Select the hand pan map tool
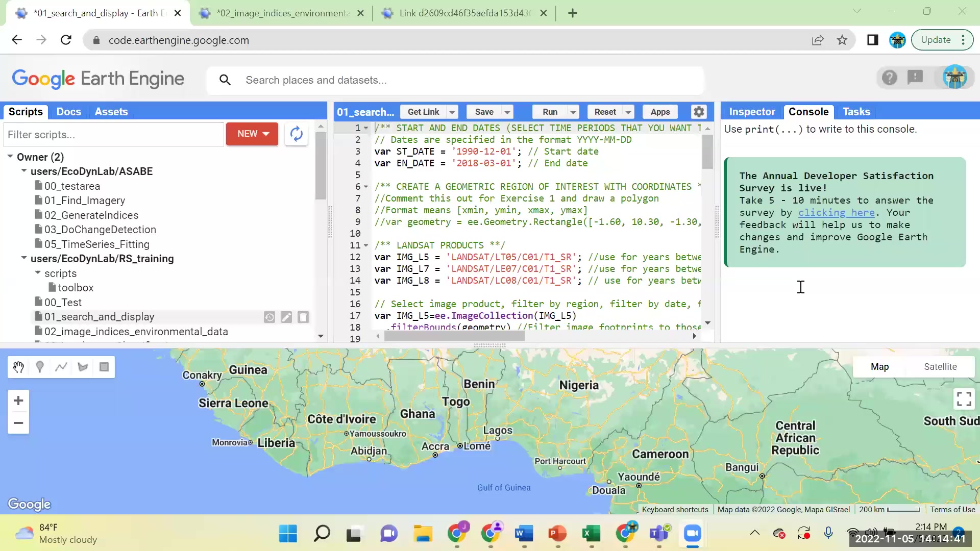The image size is (980, 551). click(18, 367)
